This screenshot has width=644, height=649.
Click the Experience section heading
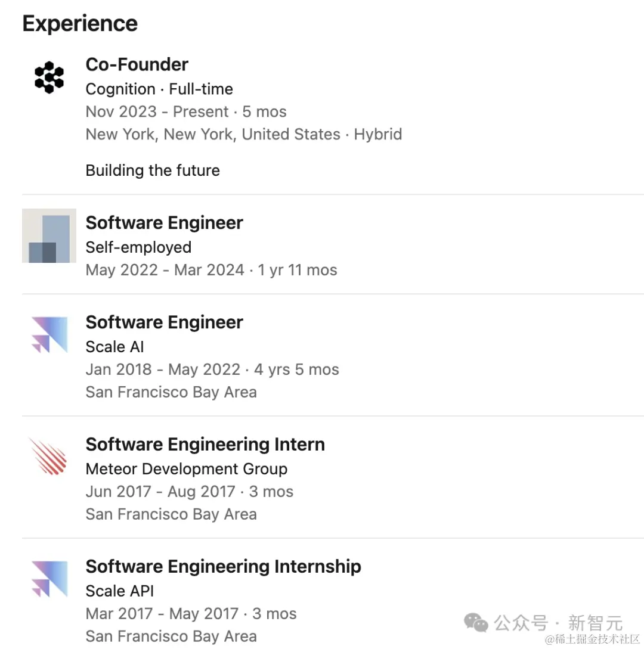point(79,23)
